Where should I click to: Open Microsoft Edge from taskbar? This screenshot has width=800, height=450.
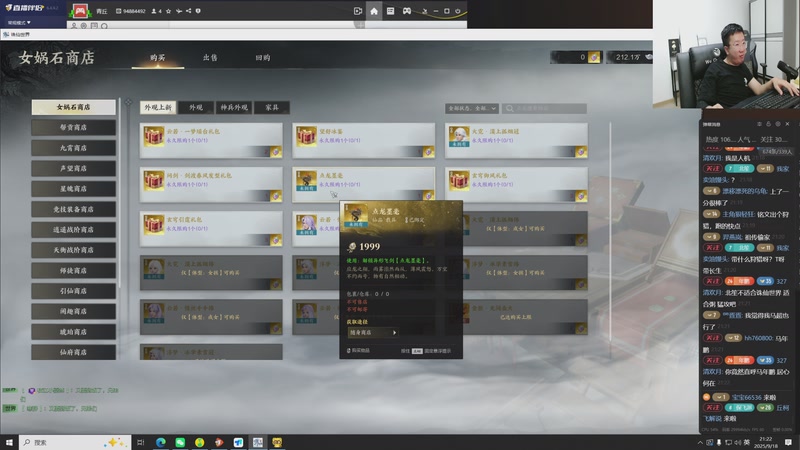(161, 442)
